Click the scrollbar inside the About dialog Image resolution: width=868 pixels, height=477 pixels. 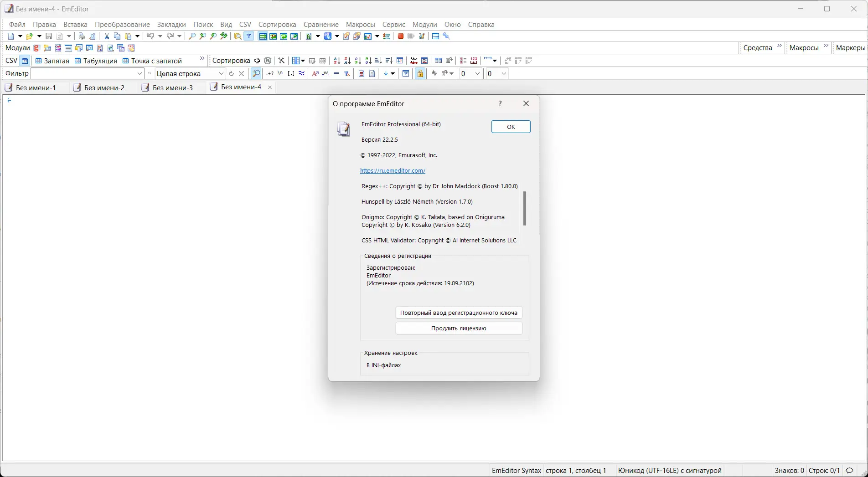point(525,209)
